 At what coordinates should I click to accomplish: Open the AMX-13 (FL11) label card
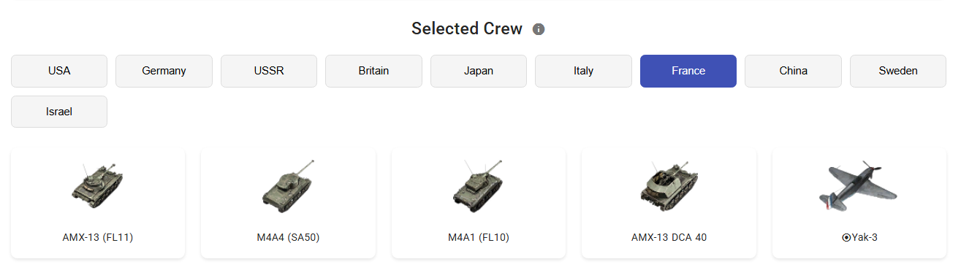point(98,203)
